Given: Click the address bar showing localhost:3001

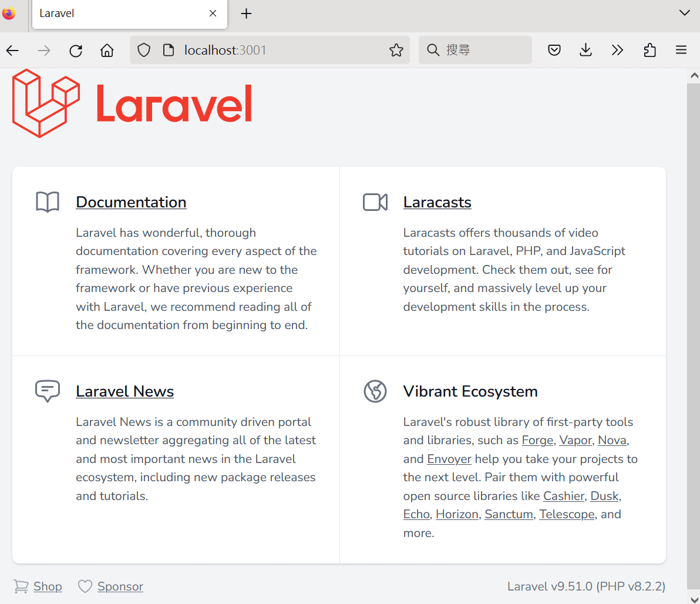Looking at the screenshot, I should [225, 50].
